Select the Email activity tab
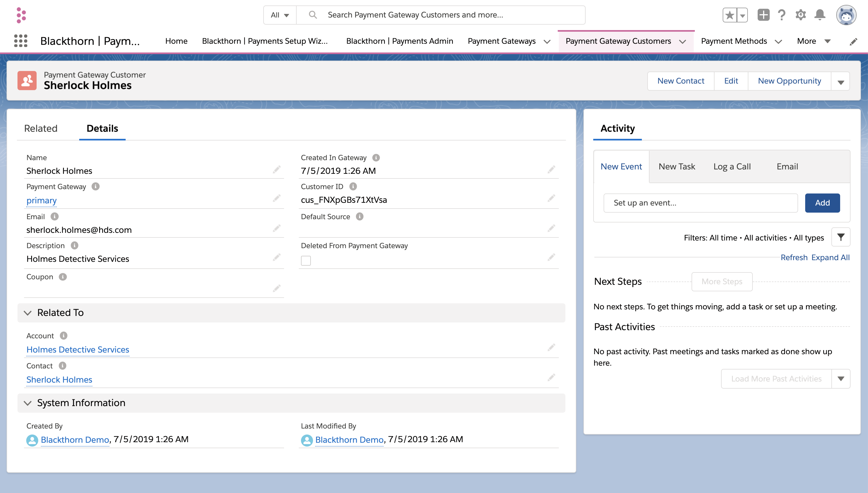This screenshot has width=868, height=493. pos(787,167)
